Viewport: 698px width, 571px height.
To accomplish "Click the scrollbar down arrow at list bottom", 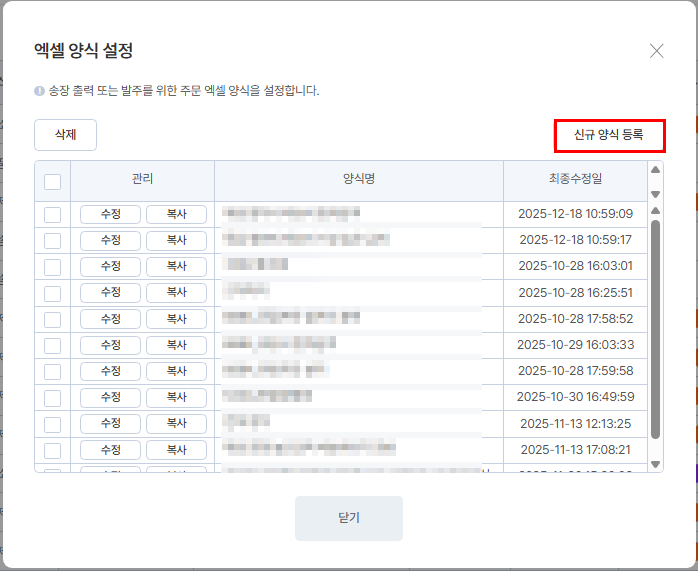I will 655,464.
